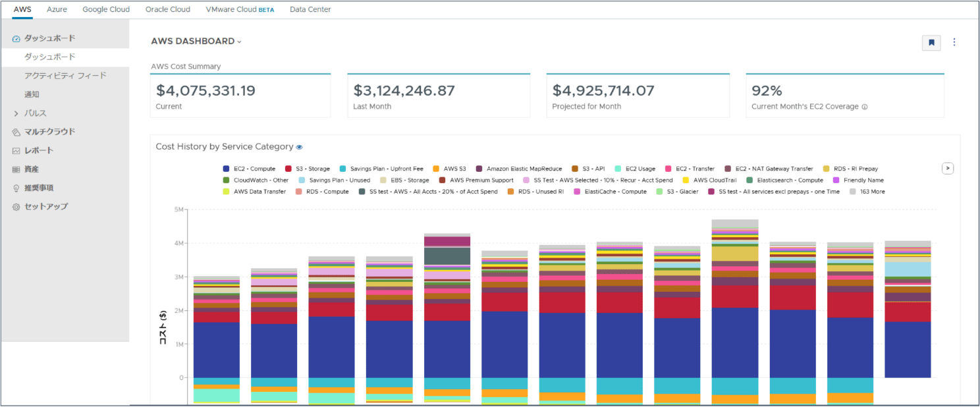Viewport: 980px width, 407px height.
Task: Click the Savings Plan - Unused color swatch
Action: pyautogui.click(x=302, y=180)
